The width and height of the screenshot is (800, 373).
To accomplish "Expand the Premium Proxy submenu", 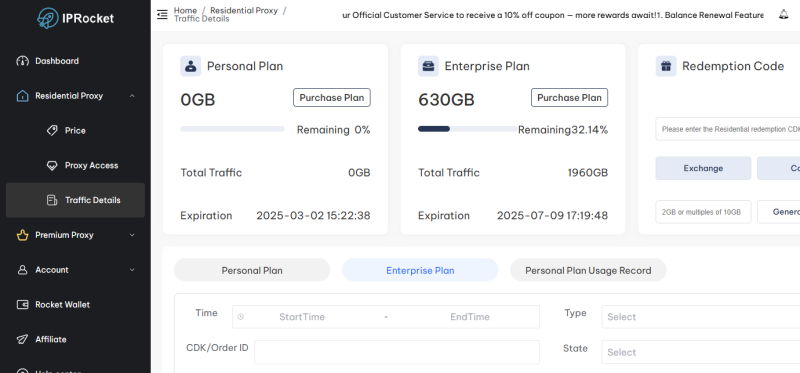I will pyautogui.click(x=132, y=235).
